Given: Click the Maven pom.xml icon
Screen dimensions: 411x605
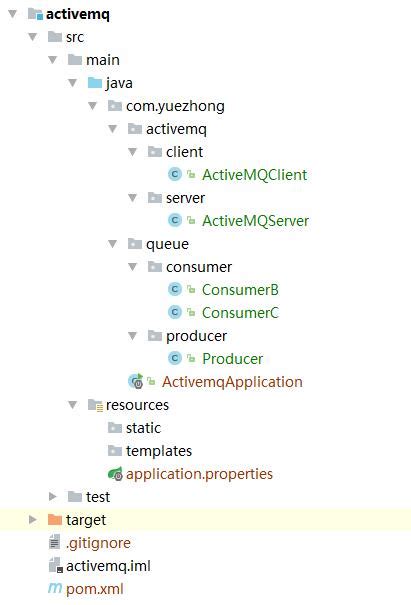Looking at the screenshot, I should click(x=55, y=588).
